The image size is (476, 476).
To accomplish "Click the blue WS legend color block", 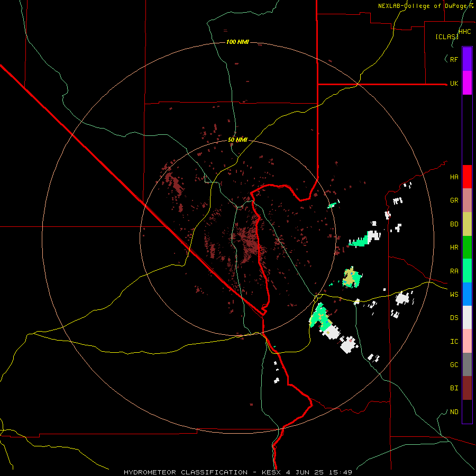I will 467,294.
